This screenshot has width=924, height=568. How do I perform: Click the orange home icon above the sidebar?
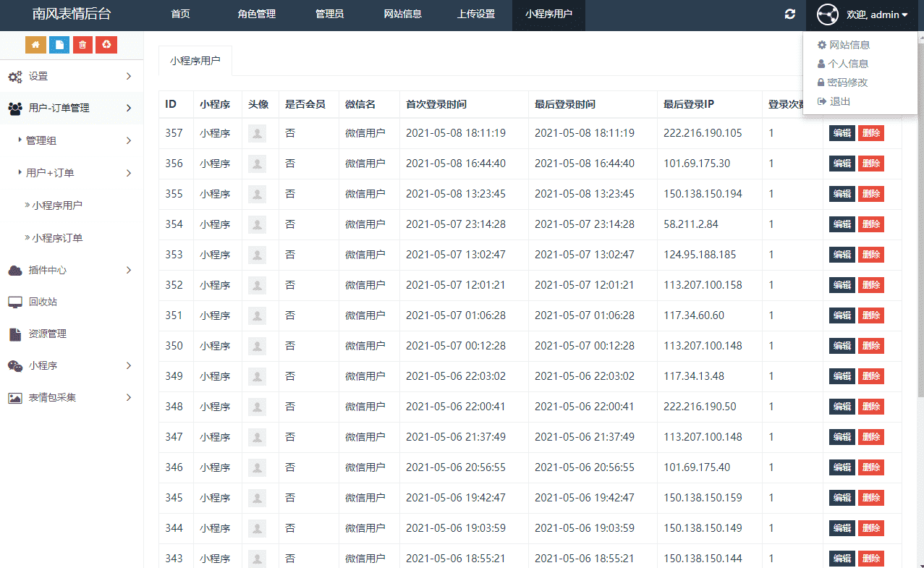coord(35,44)
